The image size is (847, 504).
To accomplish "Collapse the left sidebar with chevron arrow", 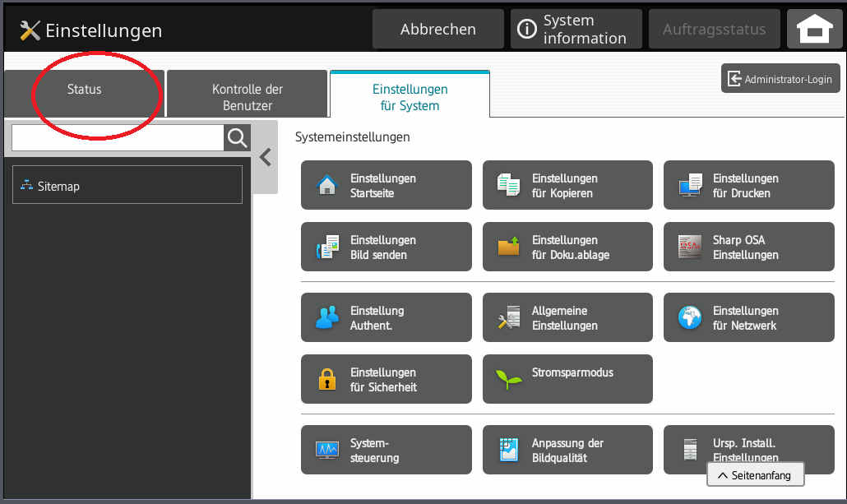I will (265, 157).
